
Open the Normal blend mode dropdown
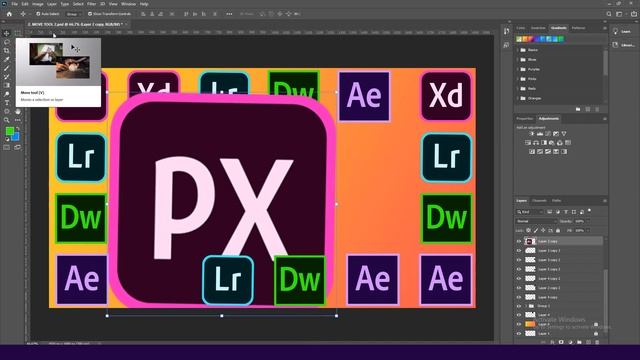(536, 221)
